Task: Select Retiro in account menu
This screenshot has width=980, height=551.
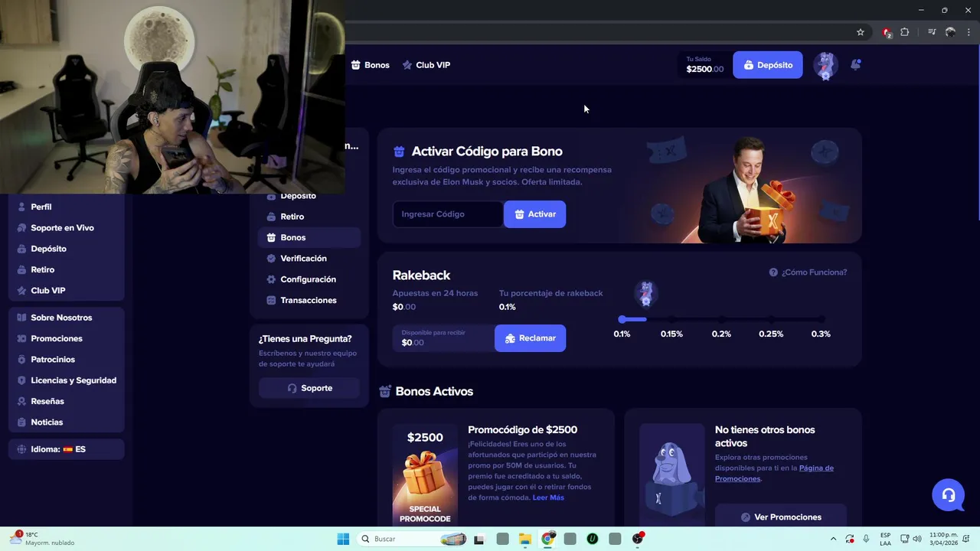Action: coord(309,217)
